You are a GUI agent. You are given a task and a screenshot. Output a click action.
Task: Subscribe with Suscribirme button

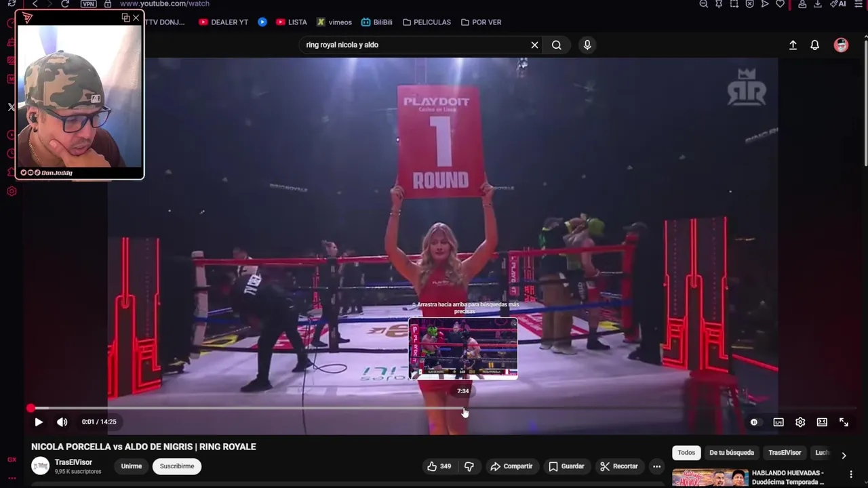pos(177,466)
